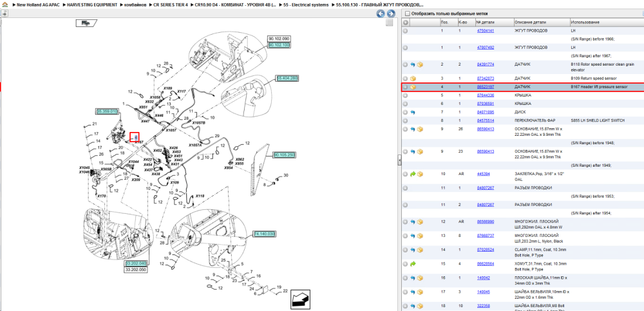Click the panel pin icon above the diagram
Viewport: 644px width, 311px height.
click(4, 14)
